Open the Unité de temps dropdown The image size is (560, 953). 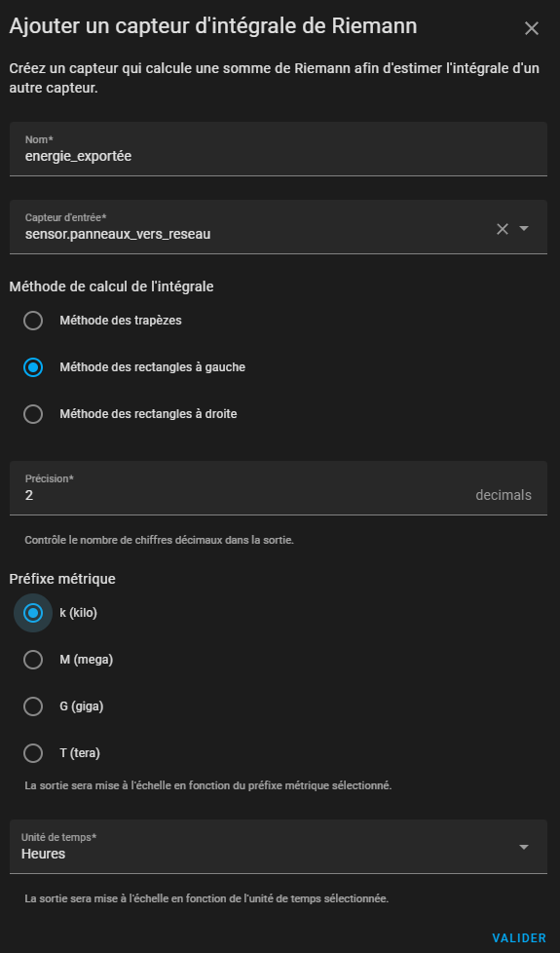279,847
